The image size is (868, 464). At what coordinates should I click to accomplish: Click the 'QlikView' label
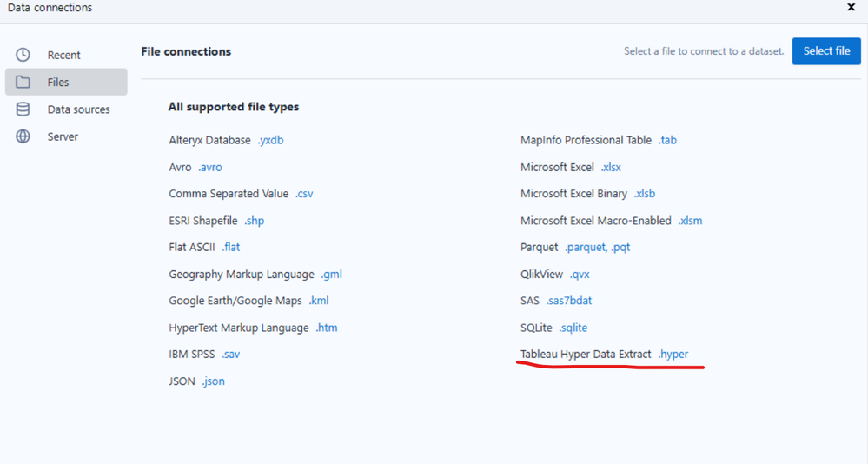tap(541, 274)
